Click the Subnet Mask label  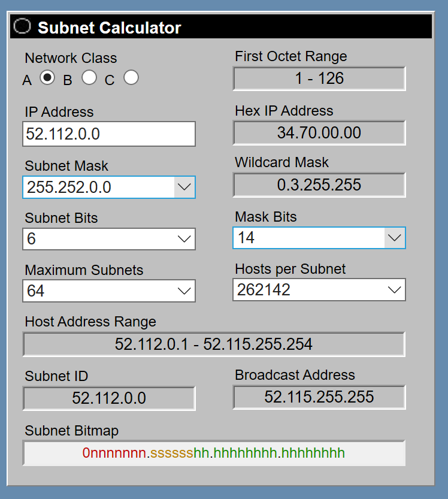[66, 166]
